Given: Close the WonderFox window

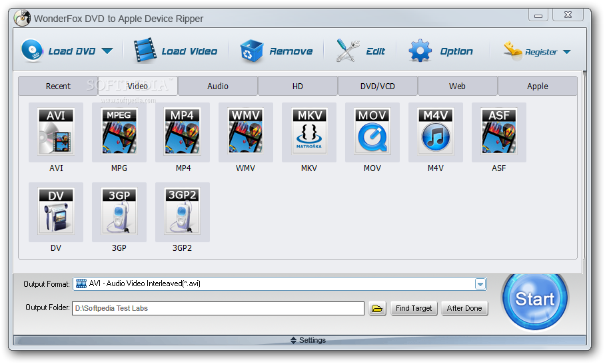Looking at the screenshot, I should (568, 15).
